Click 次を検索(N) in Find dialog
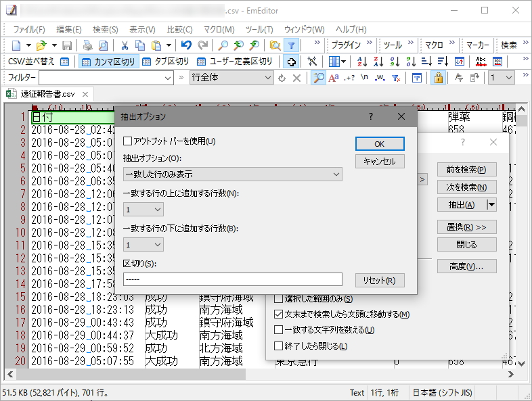The width and height of the screenshot is (532, 401). 466,187
